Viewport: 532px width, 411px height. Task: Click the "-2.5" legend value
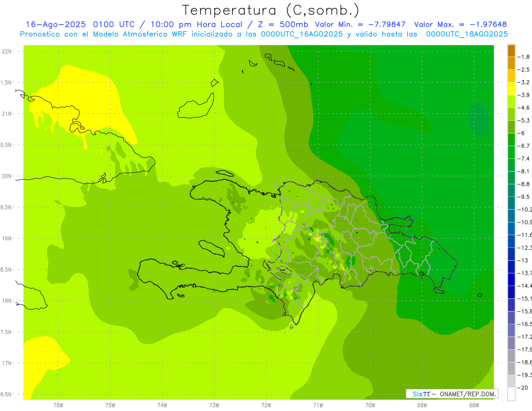524,70
